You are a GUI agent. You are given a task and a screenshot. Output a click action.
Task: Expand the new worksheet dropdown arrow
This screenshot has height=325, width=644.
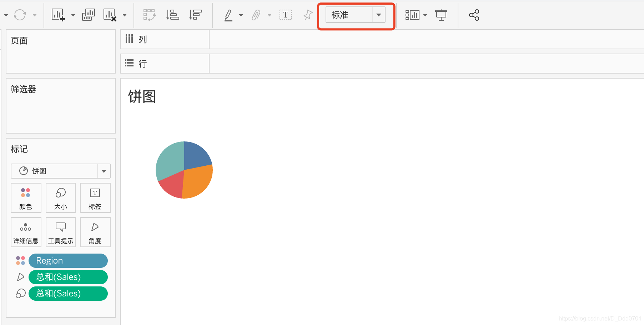point(73,15)
